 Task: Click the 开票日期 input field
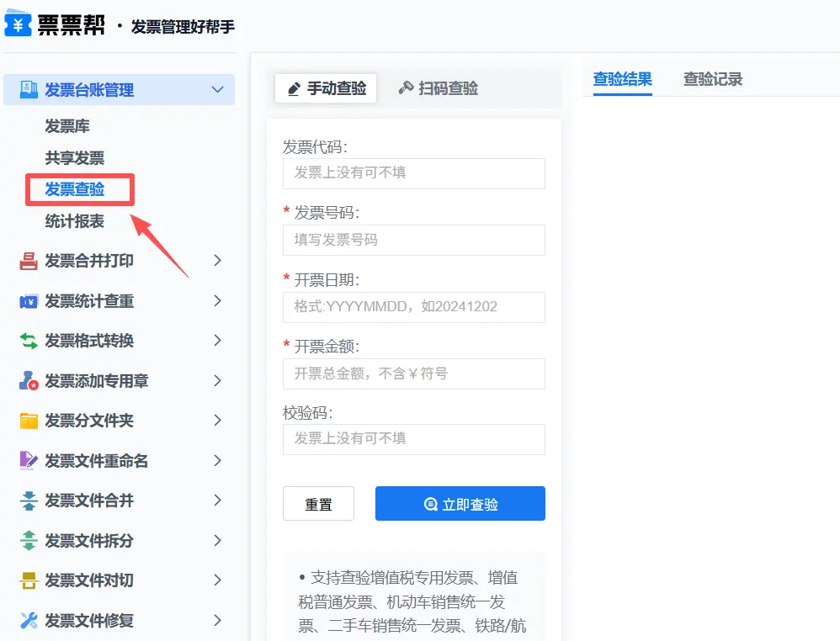point(413,307)
